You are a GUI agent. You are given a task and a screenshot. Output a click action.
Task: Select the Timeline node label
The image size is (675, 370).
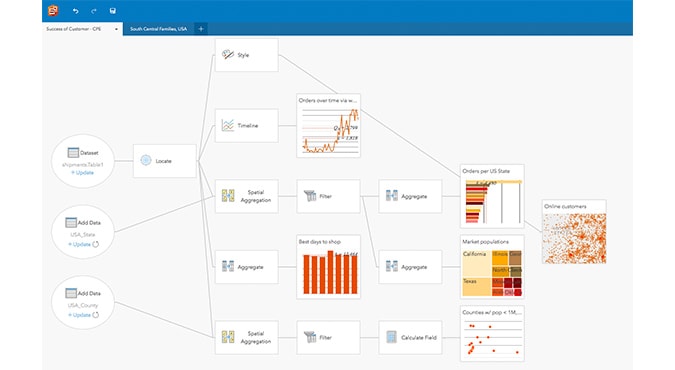(248, 126)
